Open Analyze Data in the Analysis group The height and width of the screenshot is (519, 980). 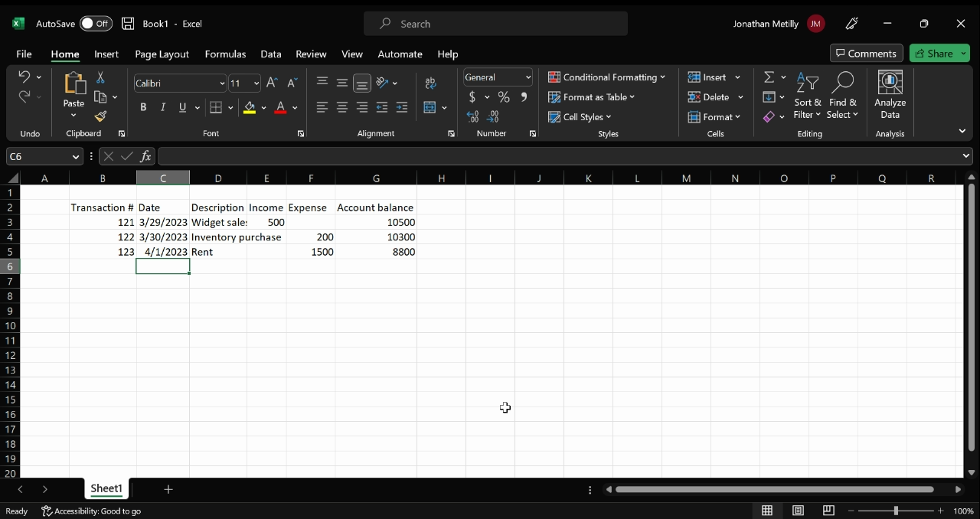(889, 92)
